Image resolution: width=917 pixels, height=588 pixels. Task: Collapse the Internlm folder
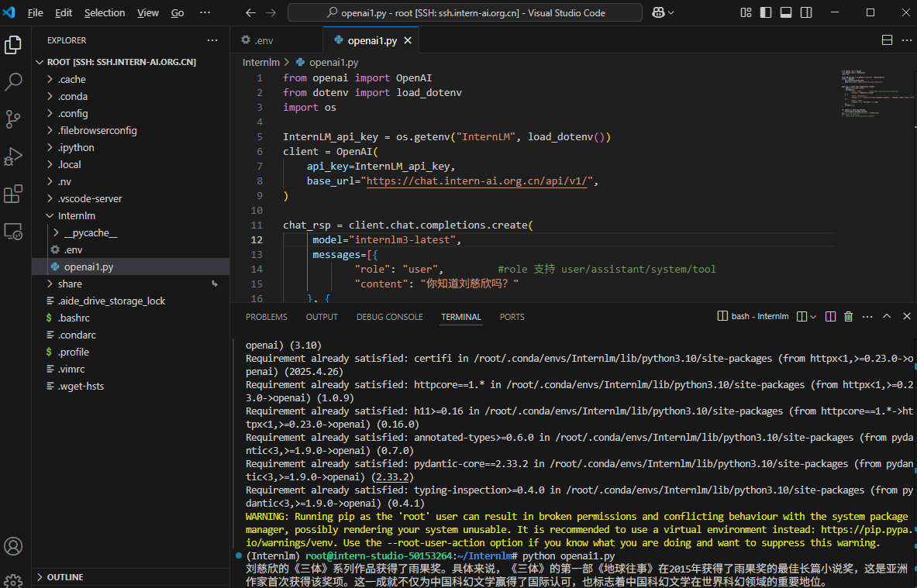coord(77,215)
